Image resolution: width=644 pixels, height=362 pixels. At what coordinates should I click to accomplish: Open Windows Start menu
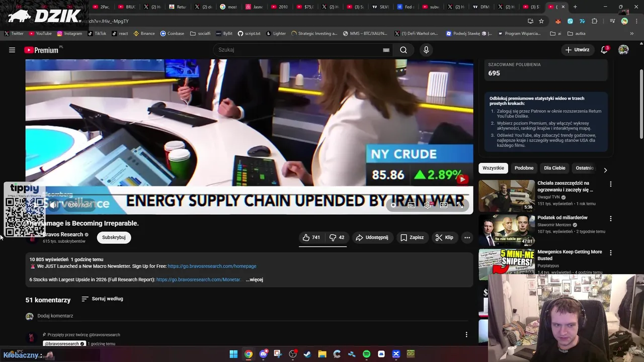click(233, 354)
